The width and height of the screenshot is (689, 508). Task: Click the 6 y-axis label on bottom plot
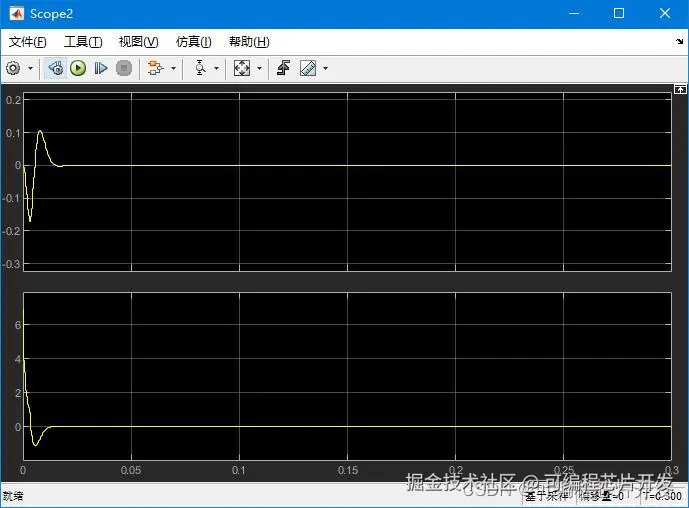[18, 325]
